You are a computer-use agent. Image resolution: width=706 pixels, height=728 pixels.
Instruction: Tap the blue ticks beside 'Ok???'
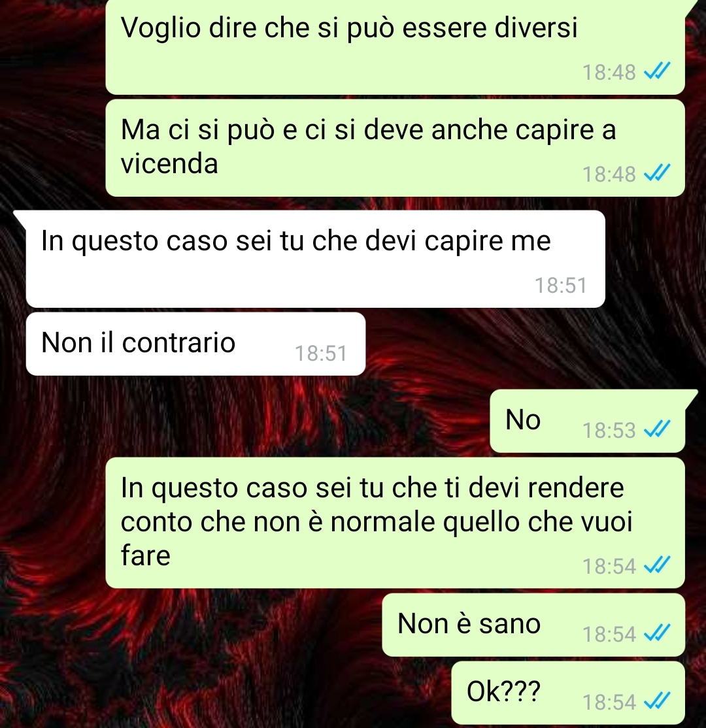click(x=657, y=702)
